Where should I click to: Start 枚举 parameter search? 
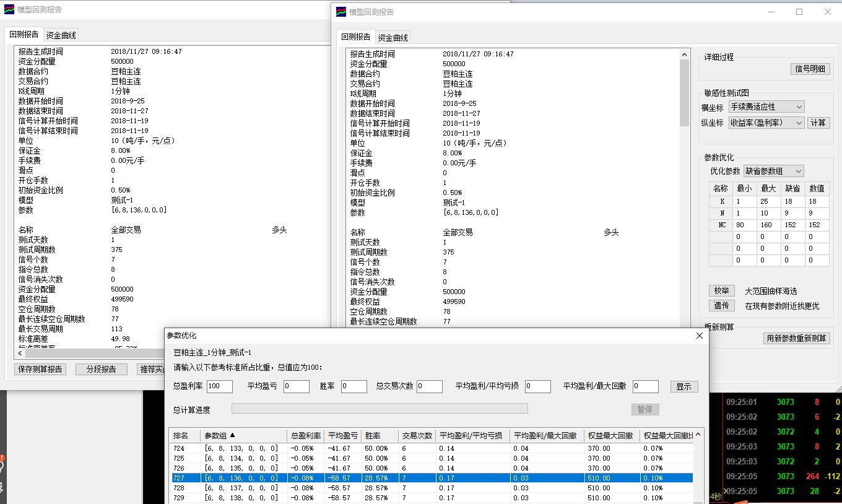pos(721,291)
